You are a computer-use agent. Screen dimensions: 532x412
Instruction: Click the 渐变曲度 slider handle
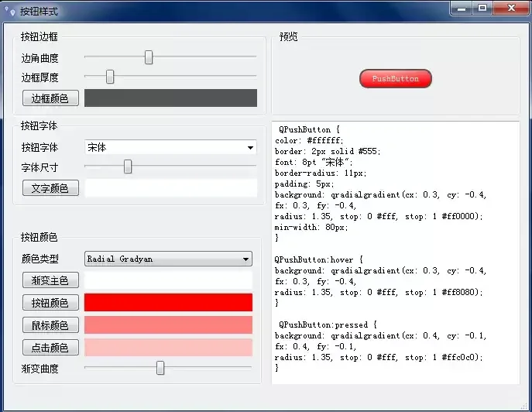160,368
